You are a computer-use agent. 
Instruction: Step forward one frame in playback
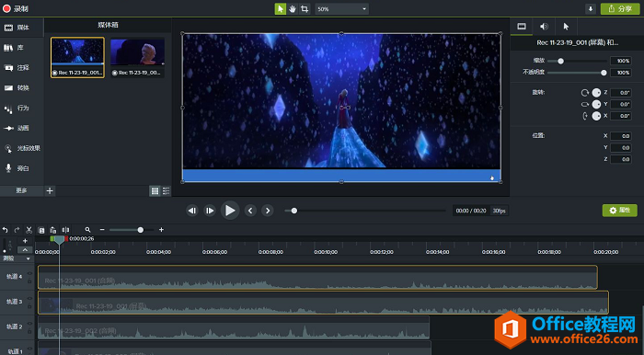click(x=210, y=211)
